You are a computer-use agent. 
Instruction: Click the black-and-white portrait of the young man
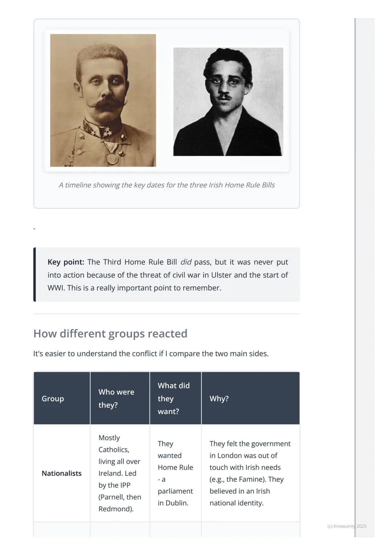click(x=228, y=102)
